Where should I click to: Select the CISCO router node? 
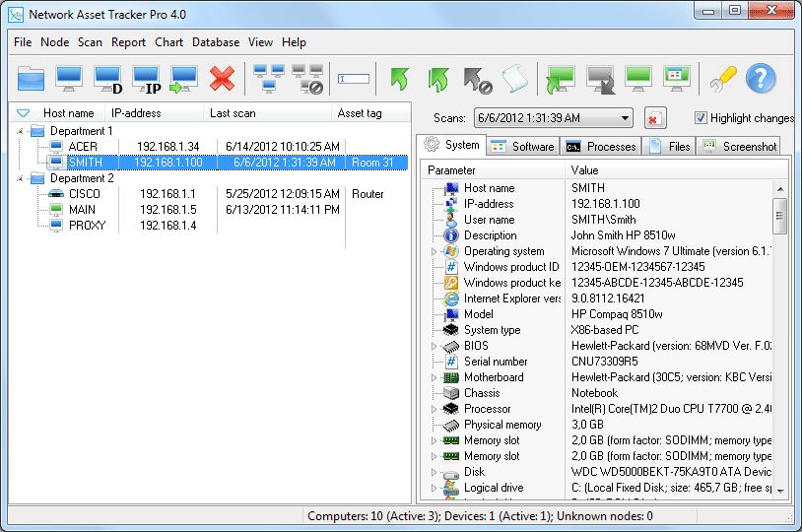(x=84, y=194)
